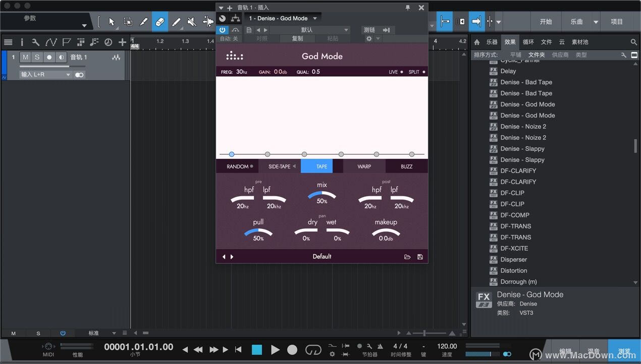The image size is (641, 364).
Task: Open preset folder in God Mode plugin
Action: click(407, 257)
